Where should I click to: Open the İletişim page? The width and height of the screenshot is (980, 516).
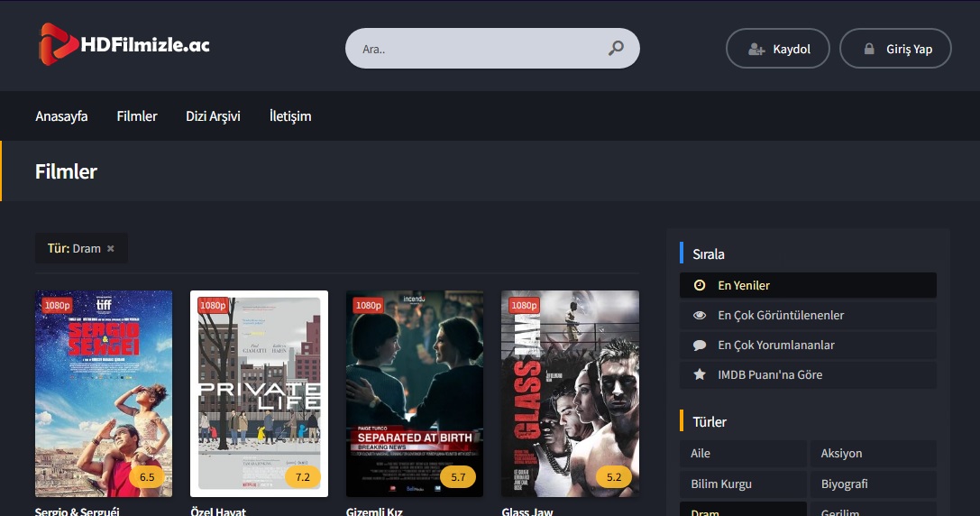[x=290, y=116]
